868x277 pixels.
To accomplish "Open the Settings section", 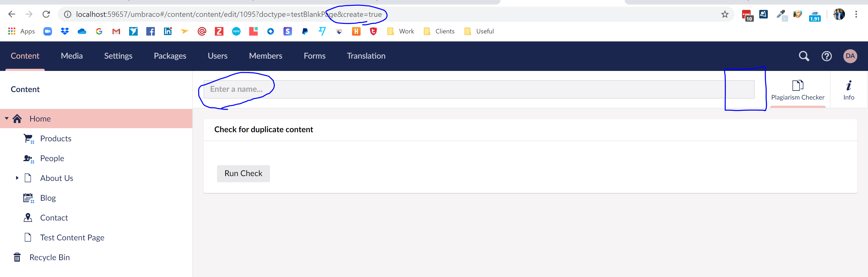I will [118, 56].
